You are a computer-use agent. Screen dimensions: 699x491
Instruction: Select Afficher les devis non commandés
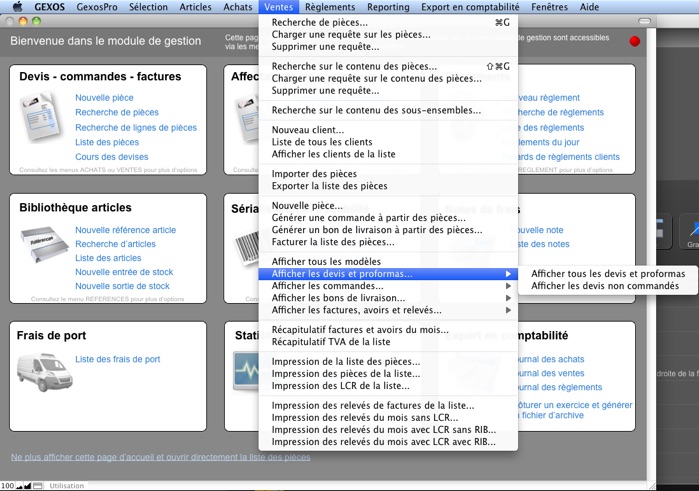tap(608, 286)
